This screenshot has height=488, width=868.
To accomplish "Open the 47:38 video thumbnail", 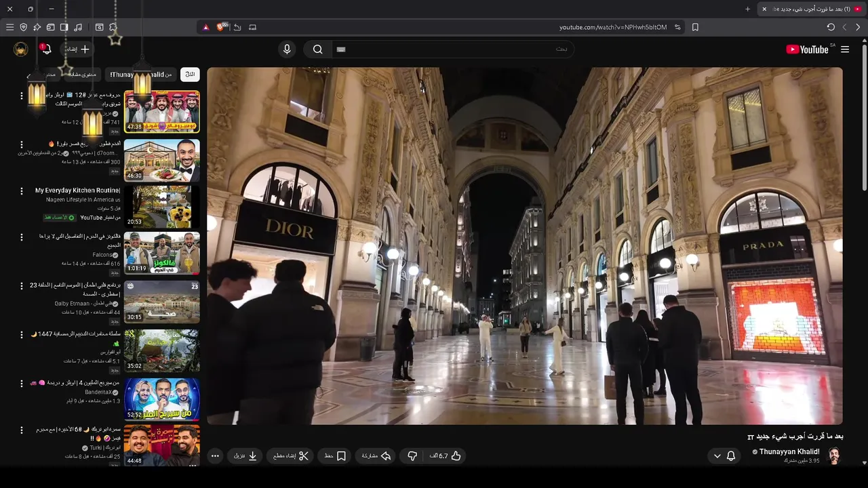I will point(162,112).
